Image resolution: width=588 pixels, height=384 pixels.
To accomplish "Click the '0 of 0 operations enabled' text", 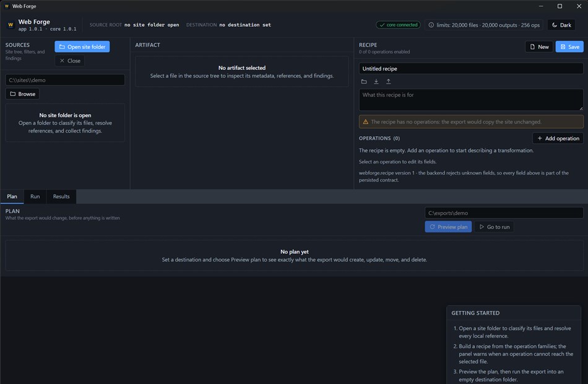I will 384,52.
